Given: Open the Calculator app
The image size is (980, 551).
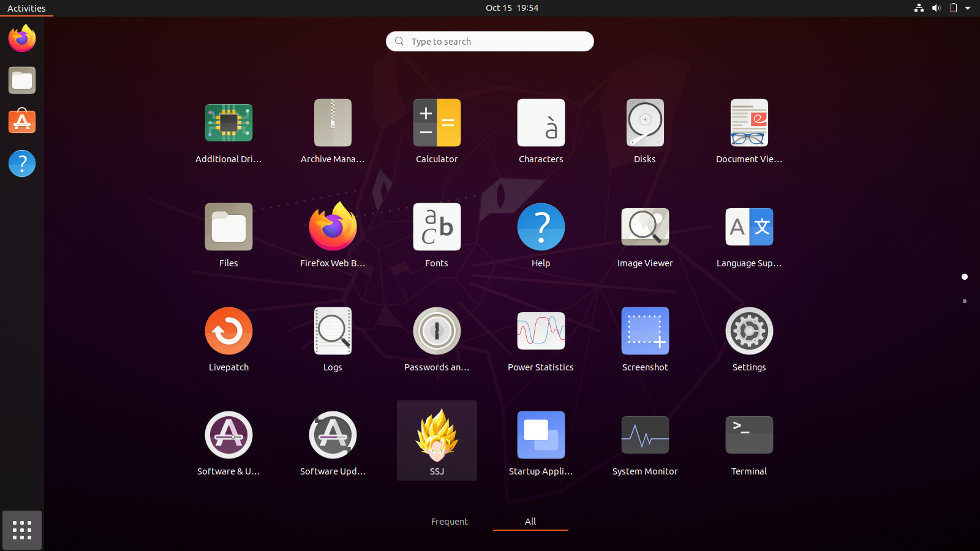Looking at the screenshot, I should 437,132.
